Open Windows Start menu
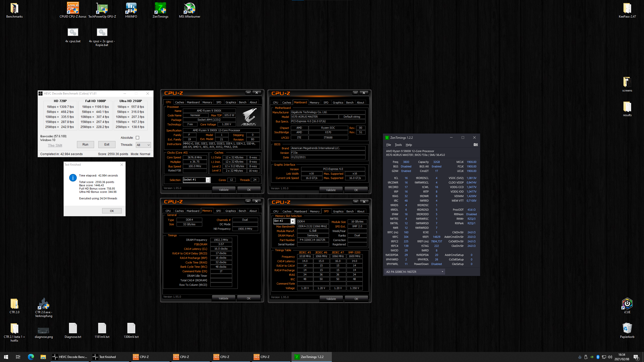The width and height of the screenshot is (644, 362). [6, 357]
